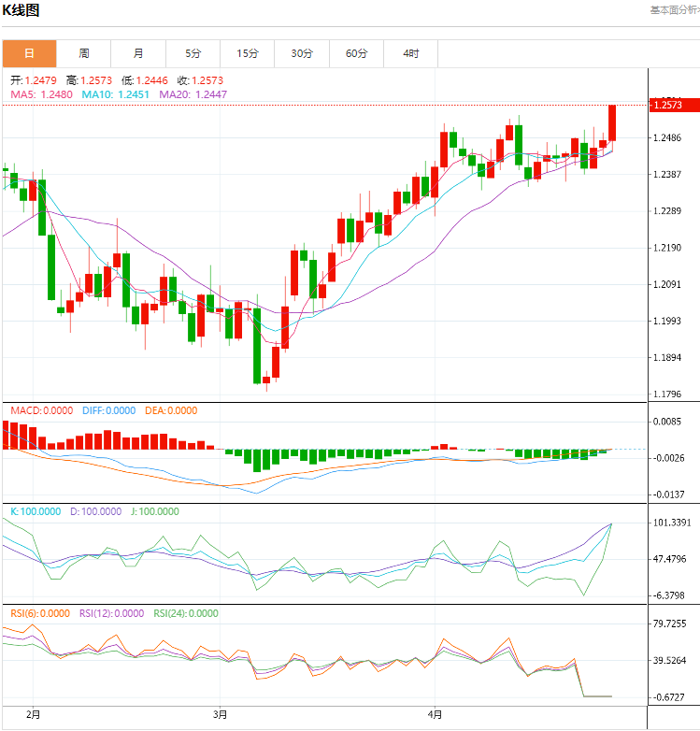The height and width of the screenshot is (731, 700).
Task: Click the RSI(6): 0.0000 label
Action: [x=40, y=613]
